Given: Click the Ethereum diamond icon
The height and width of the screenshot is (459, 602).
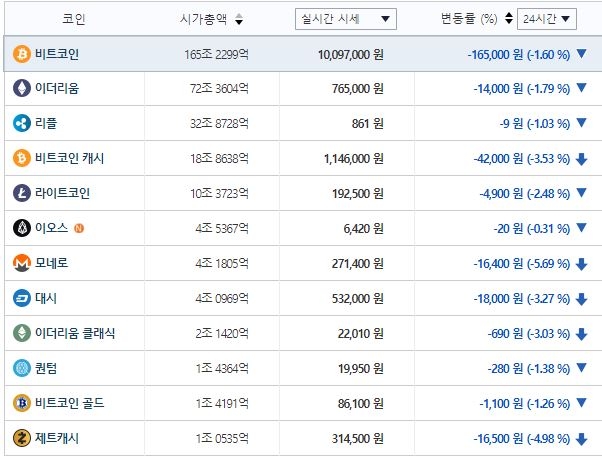Looking at the screenshot, I should click(21, 88).
